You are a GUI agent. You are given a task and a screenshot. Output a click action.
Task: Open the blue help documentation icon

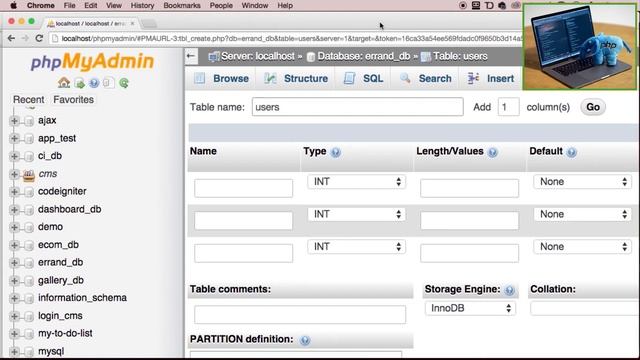[x=94, y=83]
